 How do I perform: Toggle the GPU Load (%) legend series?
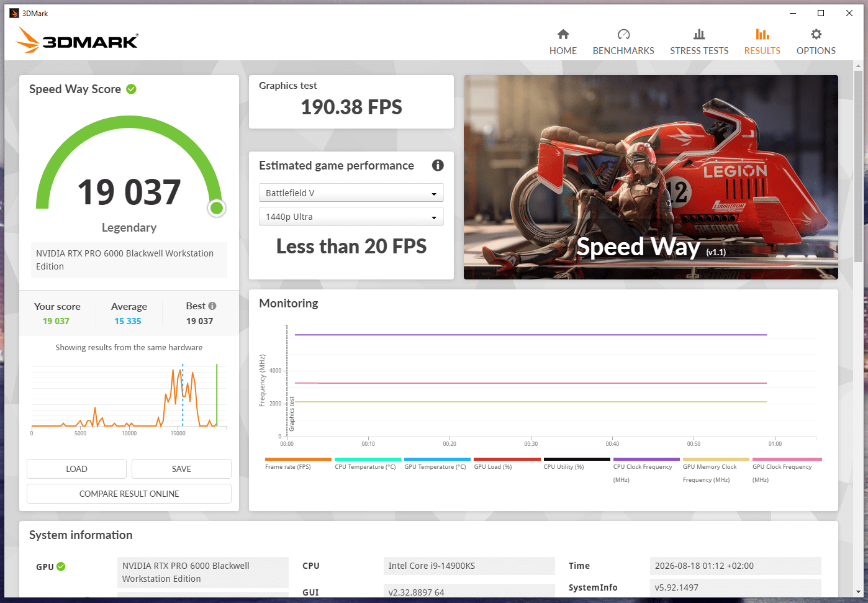click(507, 463)
